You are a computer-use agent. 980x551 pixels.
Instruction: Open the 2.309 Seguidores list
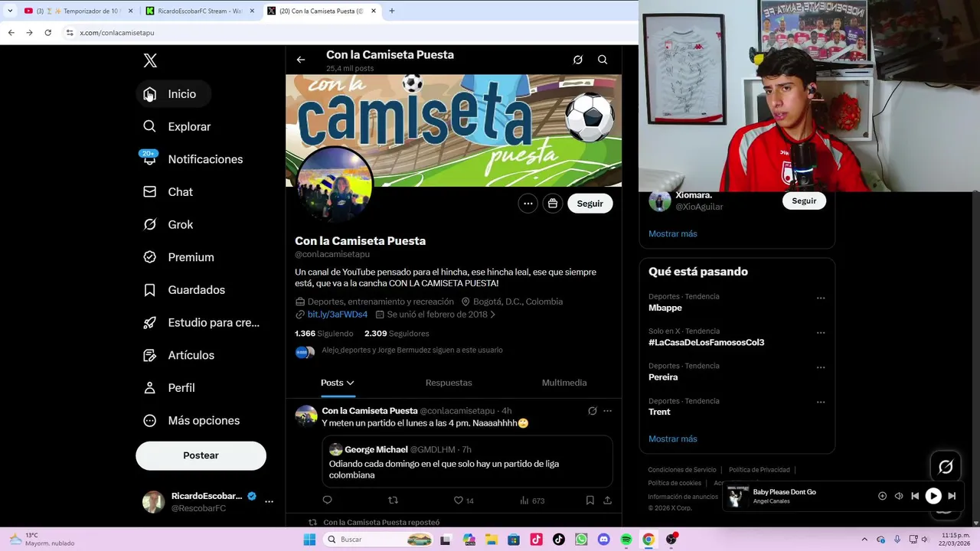pyautogui.click(x=397, y=334)
